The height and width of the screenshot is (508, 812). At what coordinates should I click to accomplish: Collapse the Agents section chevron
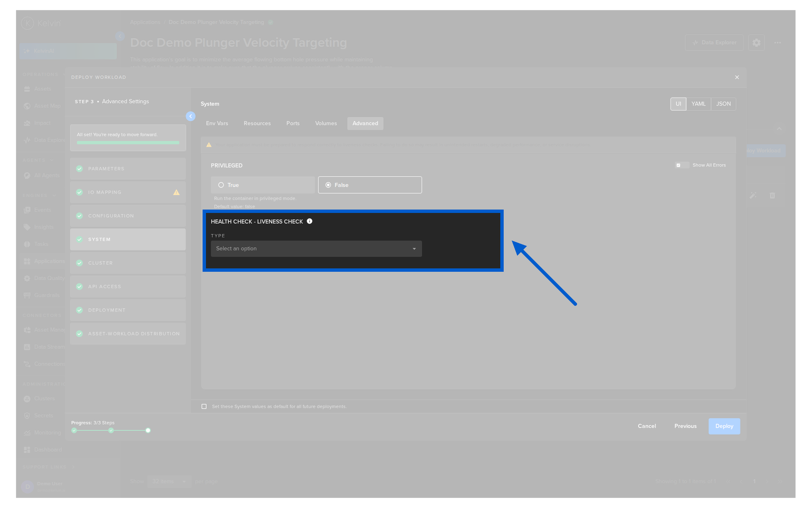52,160
